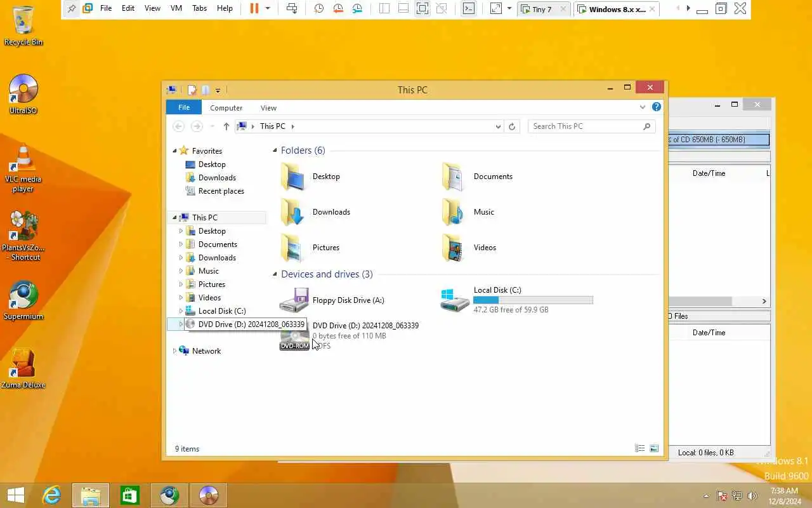Take a VM snapshot clock icon
The width and height of the screenshot is (812, 508).
click(319, 8)
